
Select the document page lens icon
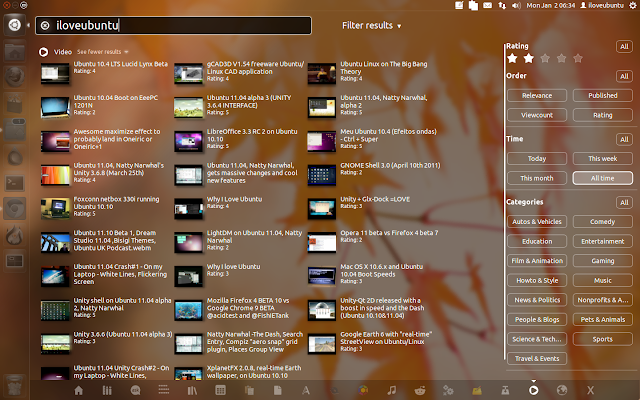click(x=278, y=391)
